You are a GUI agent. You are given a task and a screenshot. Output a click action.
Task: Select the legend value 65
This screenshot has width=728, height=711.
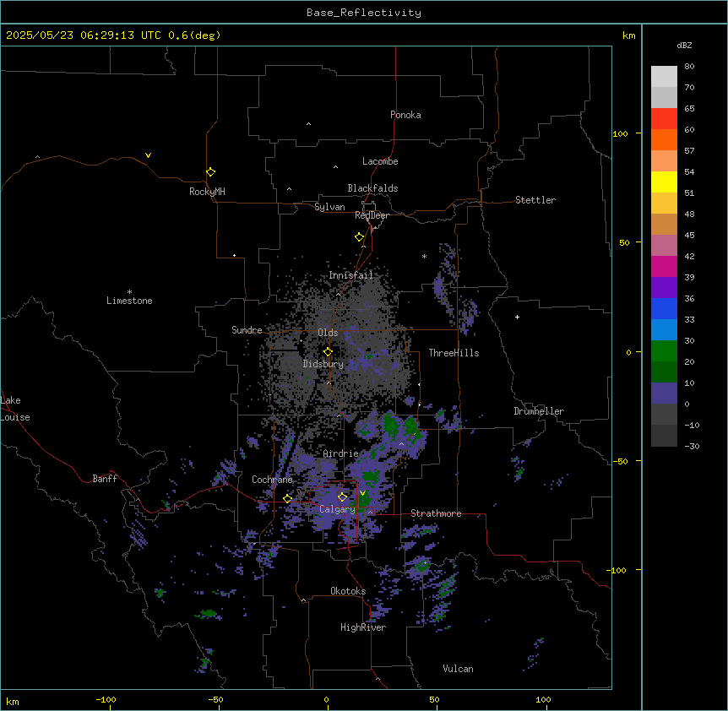click(x=689, y=109)
